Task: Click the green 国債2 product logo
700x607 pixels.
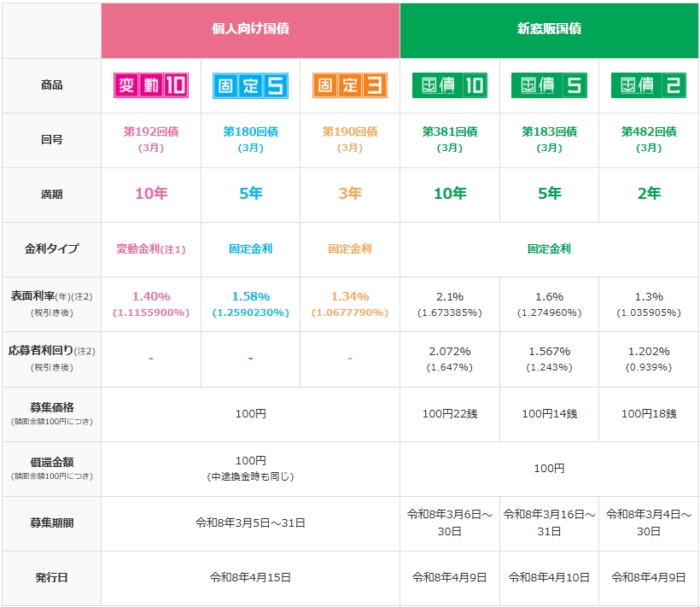Action: tap(649, 85)
